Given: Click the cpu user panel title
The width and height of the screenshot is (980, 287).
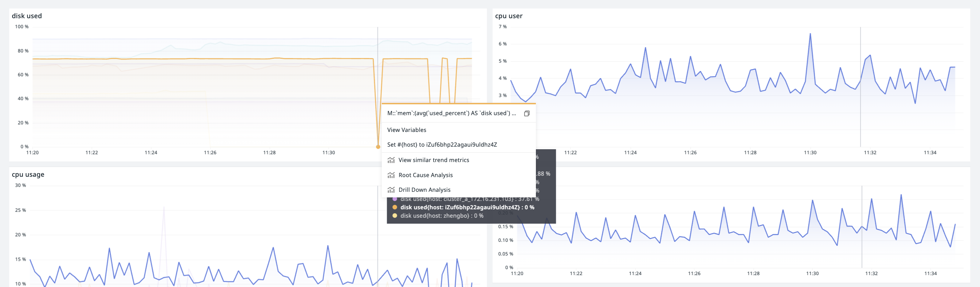Looking at the screenshot, I should 509,16.
